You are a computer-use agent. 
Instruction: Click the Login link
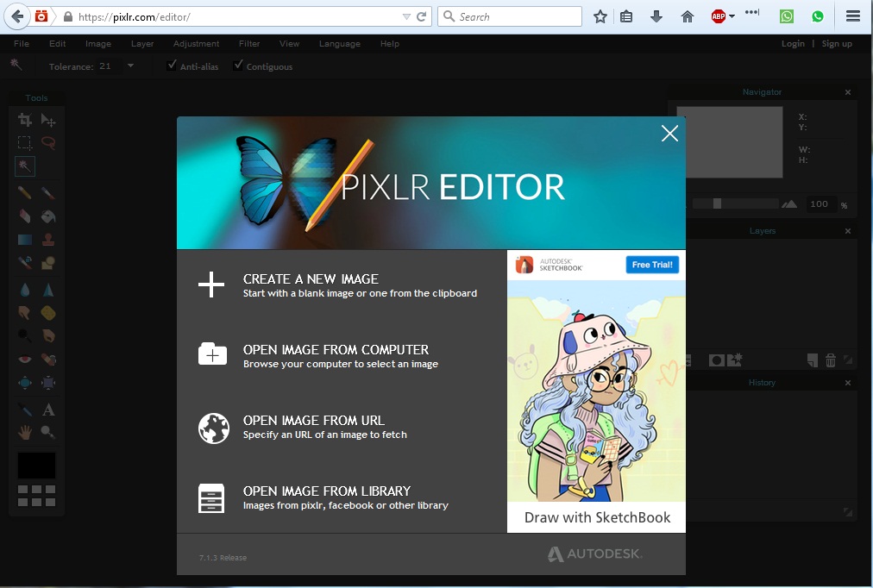tap(793, 43)
